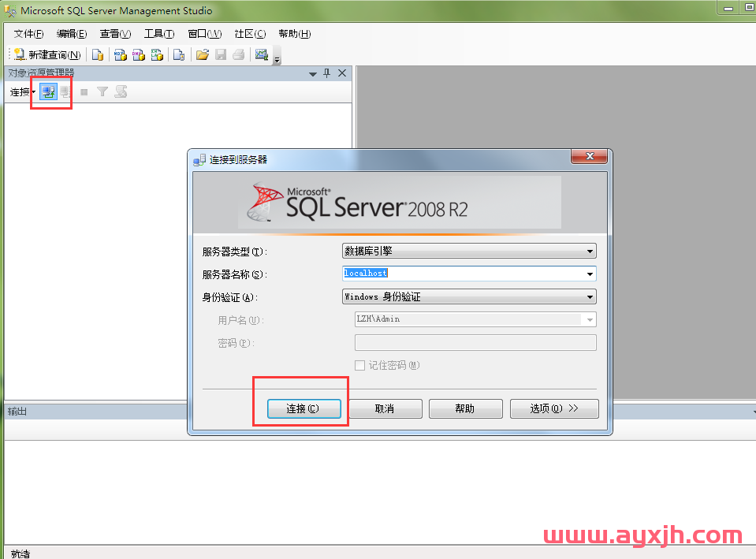Click the 服务器类型(T) label
Image resolution: width=756 pixels, height=559 pixels.
coord(234,252)
